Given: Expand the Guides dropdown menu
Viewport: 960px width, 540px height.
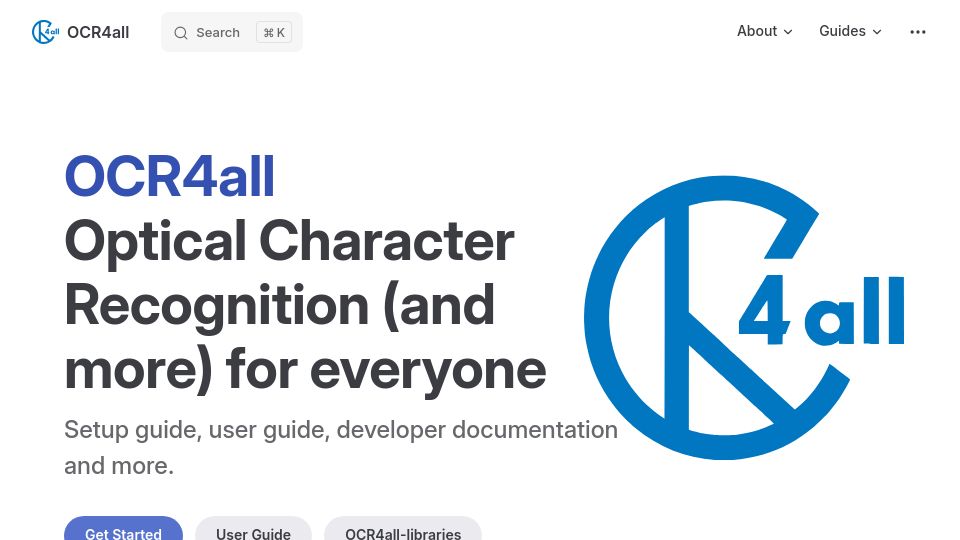Looking at the screenshot, I should (x=850, y=31).
